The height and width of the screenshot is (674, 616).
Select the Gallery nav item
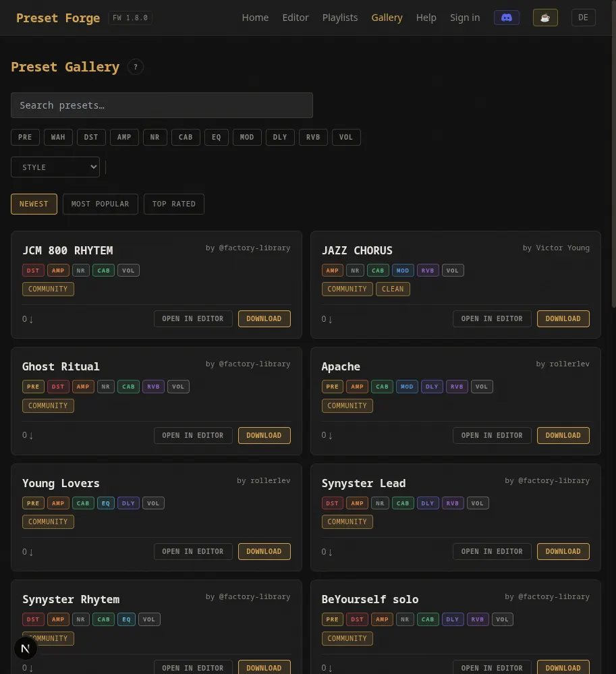click(387, 18)
